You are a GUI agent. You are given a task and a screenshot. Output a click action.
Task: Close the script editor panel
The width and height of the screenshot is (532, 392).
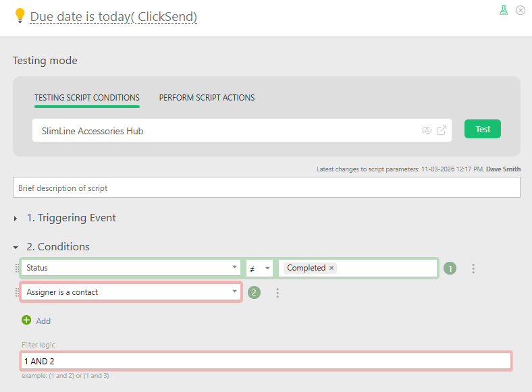(521, 10)
